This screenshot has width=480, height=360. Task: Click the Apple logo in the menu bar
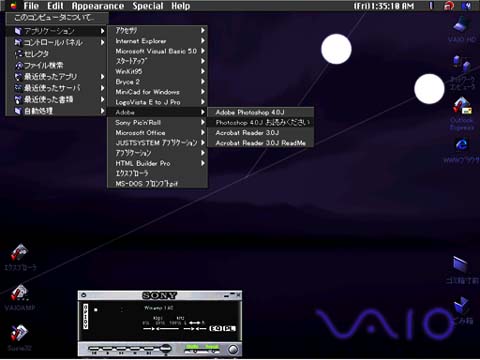(x=14, y=6)
